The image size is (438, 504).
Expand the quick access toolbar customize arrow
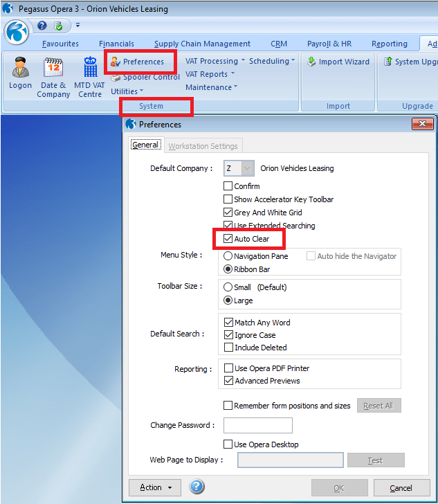click(77, 25)
